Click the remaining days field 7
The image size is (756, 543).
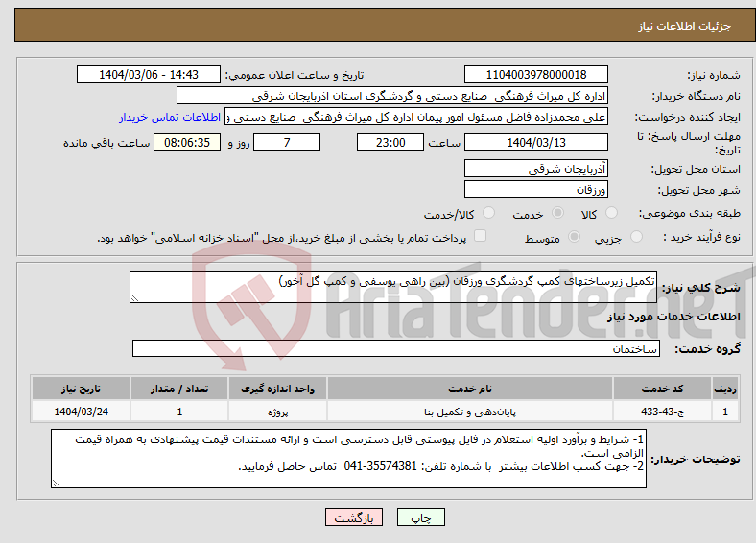click(x=287, y=142)
